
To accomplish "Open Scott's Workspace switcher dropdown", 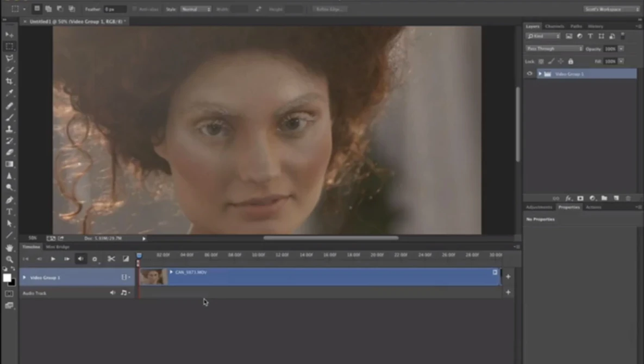I will pyautogui.click(x=611, y=9).
